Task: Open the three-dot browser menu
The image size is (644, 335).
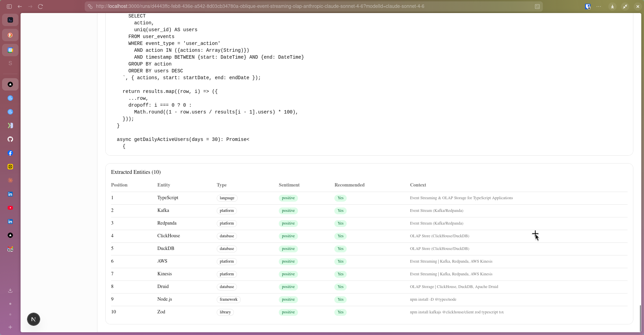Action: [x=599, y=7]
